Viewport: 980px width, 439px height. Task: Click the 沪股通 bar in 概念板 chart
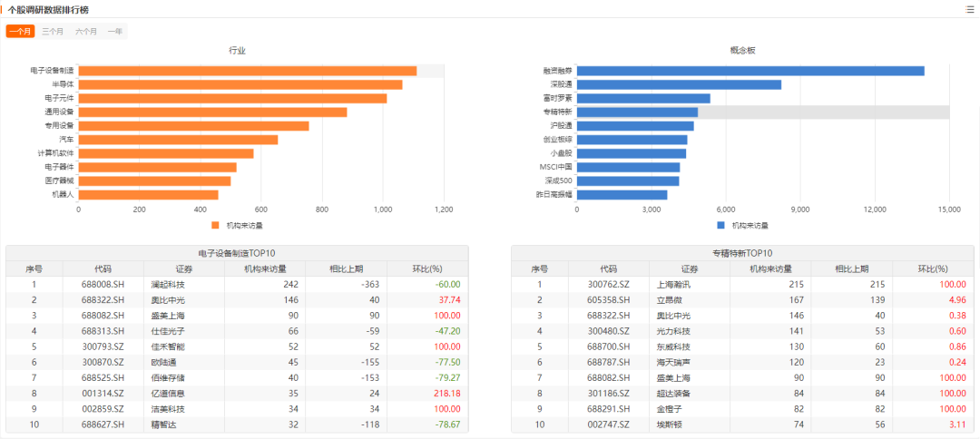tap(635, 125)
